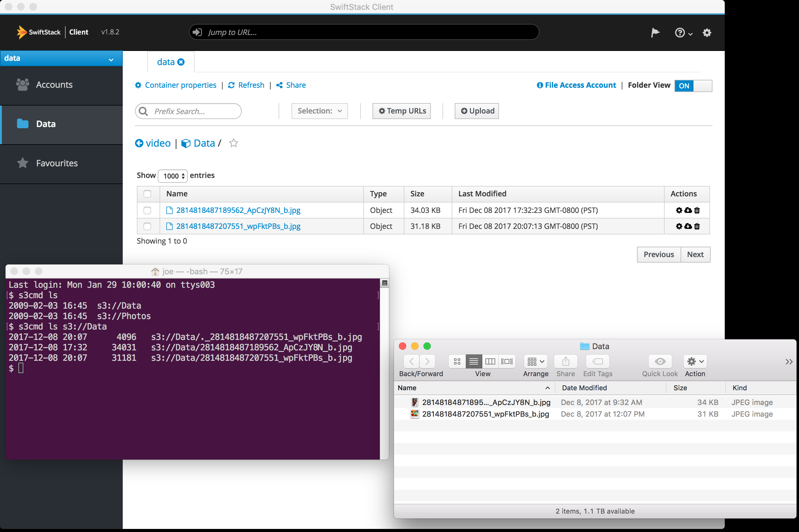Switch Finder to icon view

(457, 361)
